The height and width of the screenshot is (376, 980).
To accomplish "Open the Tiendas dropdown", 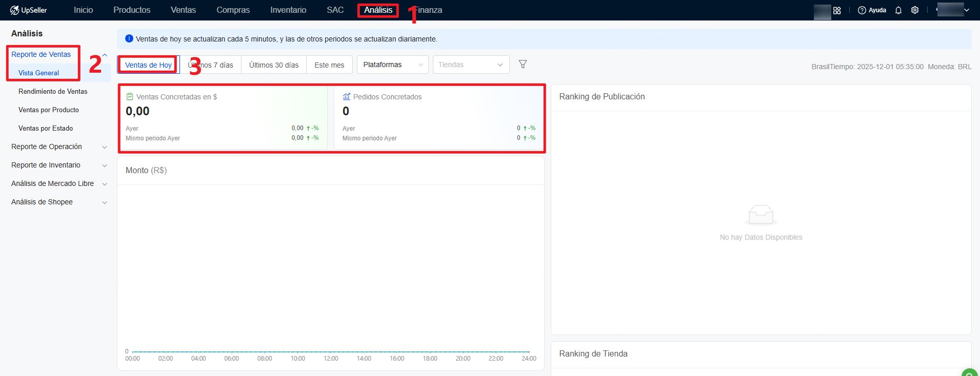I will [x=471, y=65].
